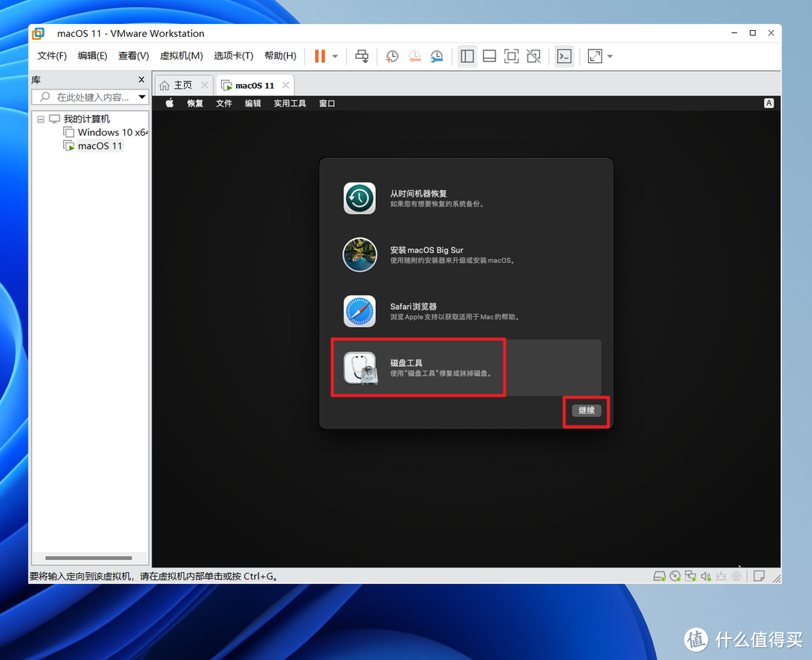This screenshot has width=812, height=660.
Task: Click the Time Machine icon
Action: coord(359,198)
